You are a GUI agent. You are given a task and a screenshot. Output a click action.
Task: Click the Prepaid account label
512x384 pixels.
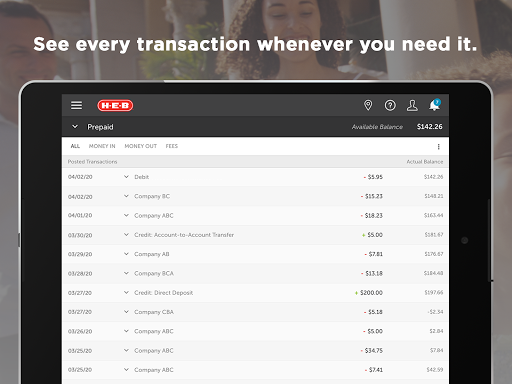click(100, 127)
